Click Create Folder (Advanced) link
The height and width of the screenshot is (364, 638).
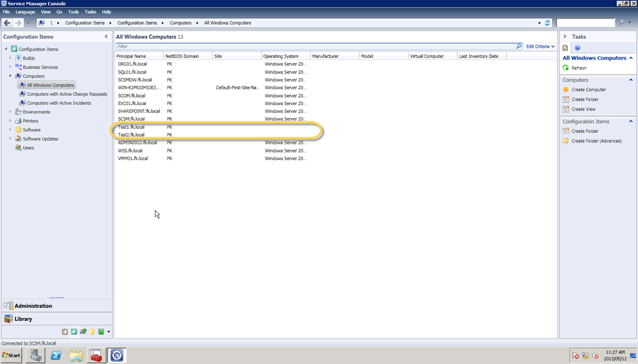[596, 141]
